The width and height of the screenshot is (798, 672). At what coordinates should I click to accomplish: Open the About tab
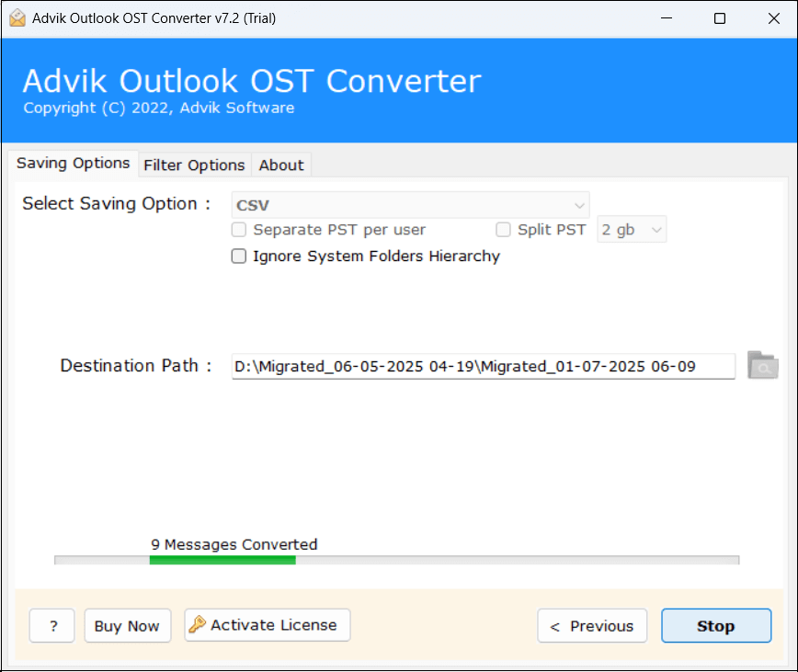[281, 165]
